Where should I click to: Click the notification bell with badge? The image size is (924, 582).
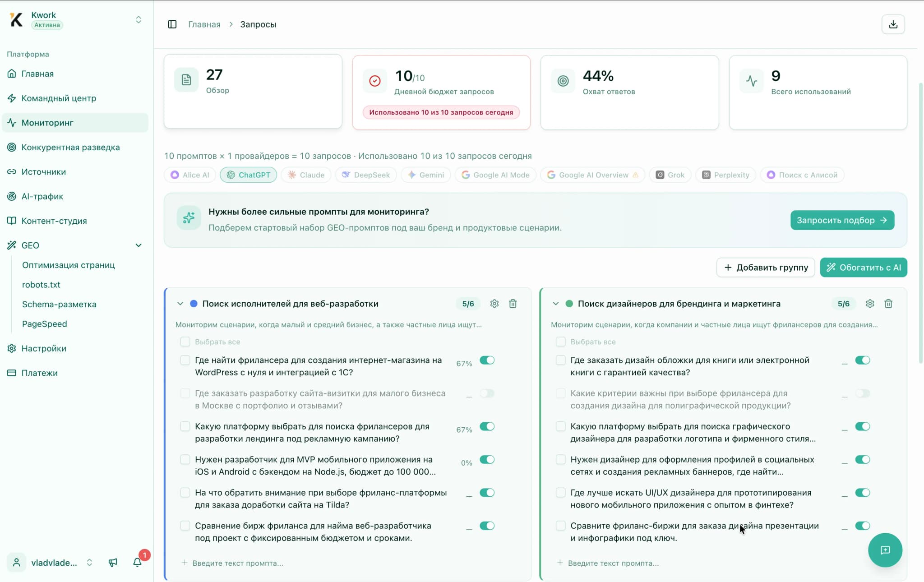pos(137,562)
